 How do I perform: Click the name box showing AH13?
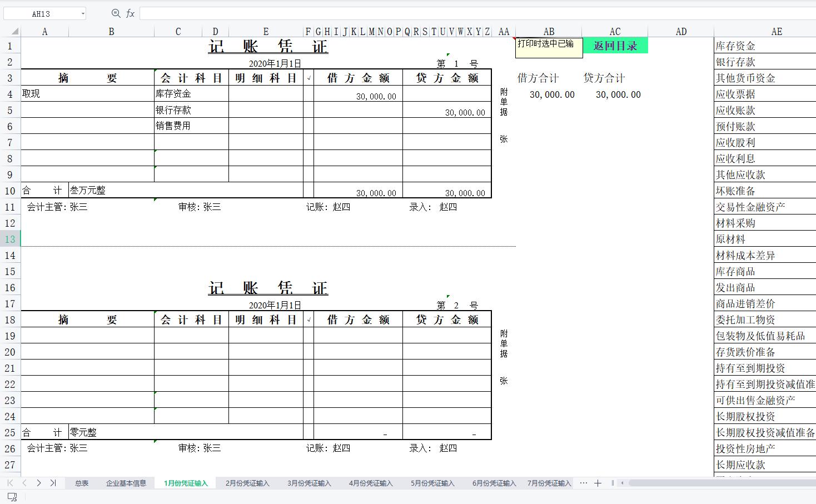click(x=41, y=13)
